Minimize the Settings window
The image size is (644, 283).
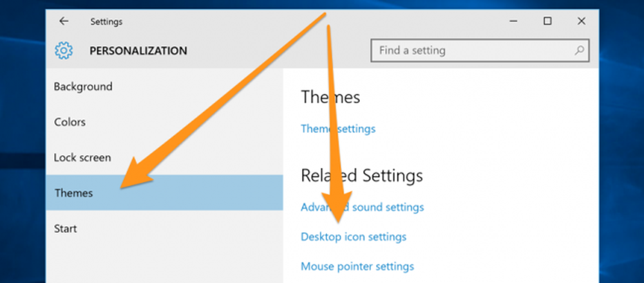pyautogui.click(x=513, y=21)
